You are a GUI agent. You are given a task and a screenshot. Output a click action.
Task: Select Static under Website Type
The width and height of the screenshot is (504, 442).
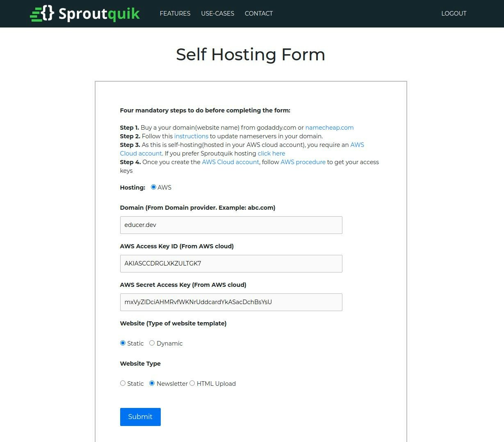123,383
